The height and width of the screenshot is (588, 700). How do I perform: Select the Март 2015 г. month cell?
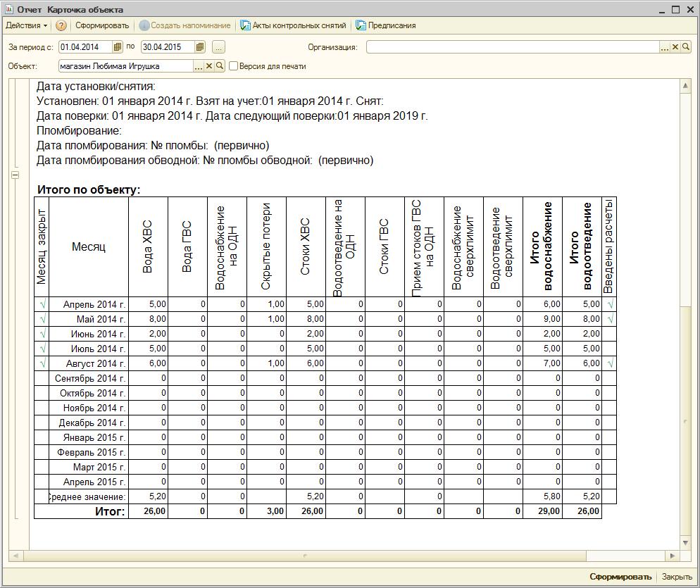(x=89, y=467)
